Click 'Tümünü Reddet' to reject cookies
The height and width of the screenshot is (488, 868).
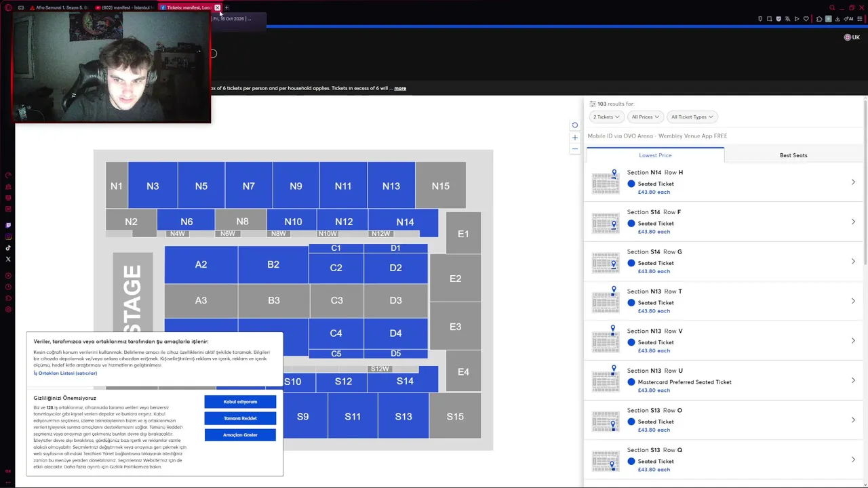[x=240, y=418]
